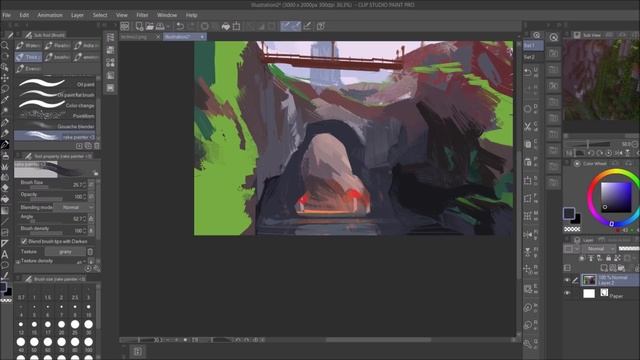
Task: Click inside the color wheel saturation square
Action: pos(616,197)
